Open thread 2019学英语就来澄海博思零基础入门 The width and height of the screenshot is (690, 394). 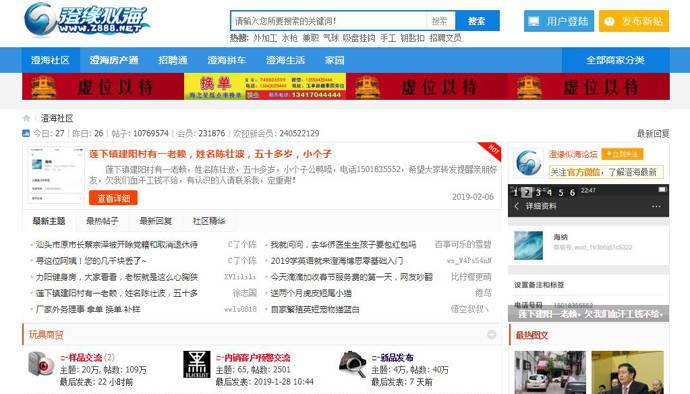[337, 261]
